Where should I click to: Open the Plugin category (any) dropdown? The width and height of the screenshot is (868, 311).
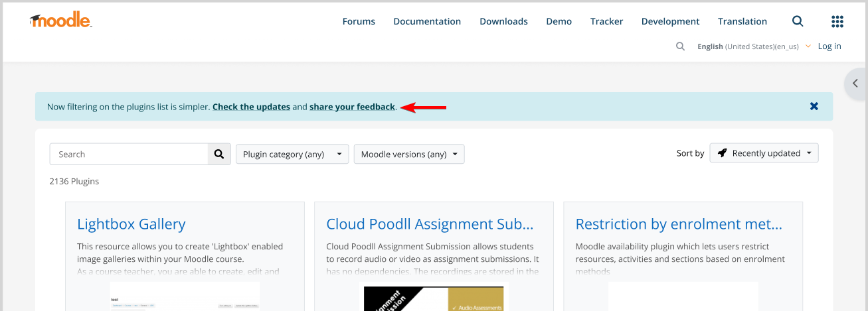click(x=292, y=154)
